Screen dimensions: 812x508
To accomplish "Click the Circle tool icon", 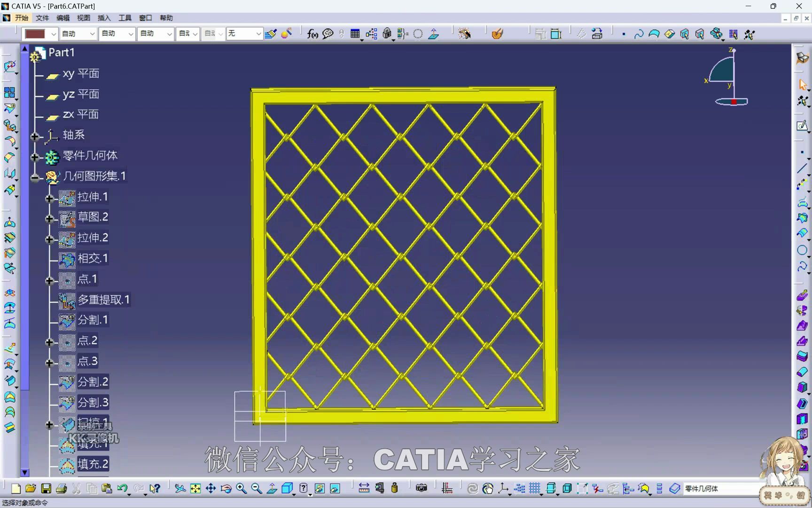I will pos(802,250).
